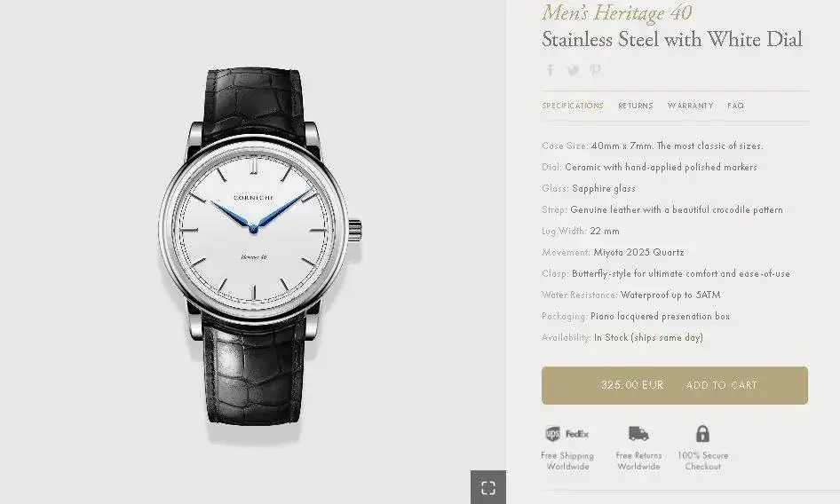
Task: Share product on Facebook icon
Action: coord(551,70)
